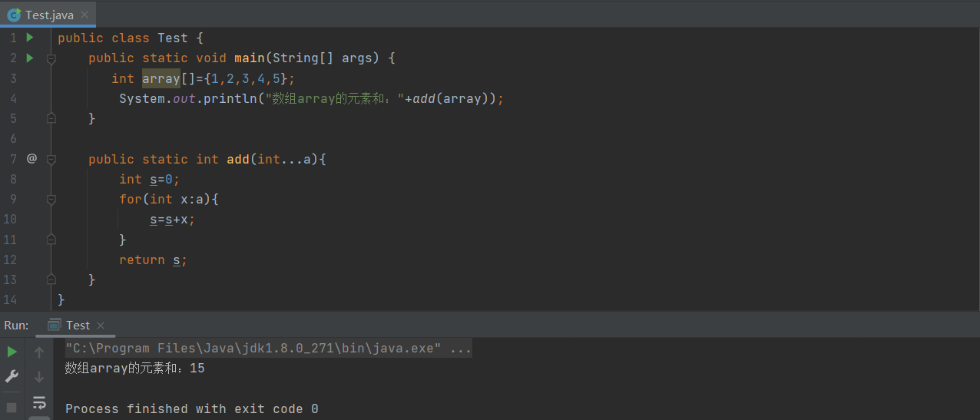Toggle add method fold end marker line 13
This screenshot has height=420, width=980.
click(x=51, y=279)
